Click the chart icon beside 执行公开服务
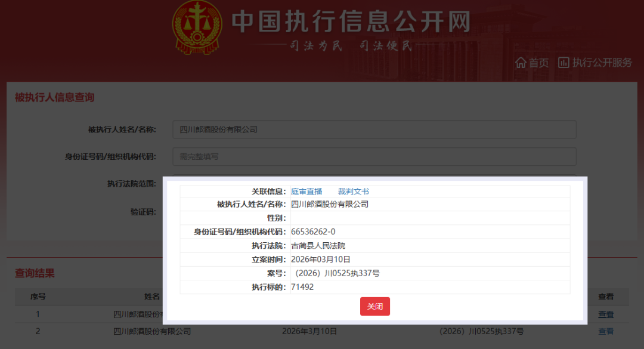Viewport: 644px width, 349px height. pos(563,63)
